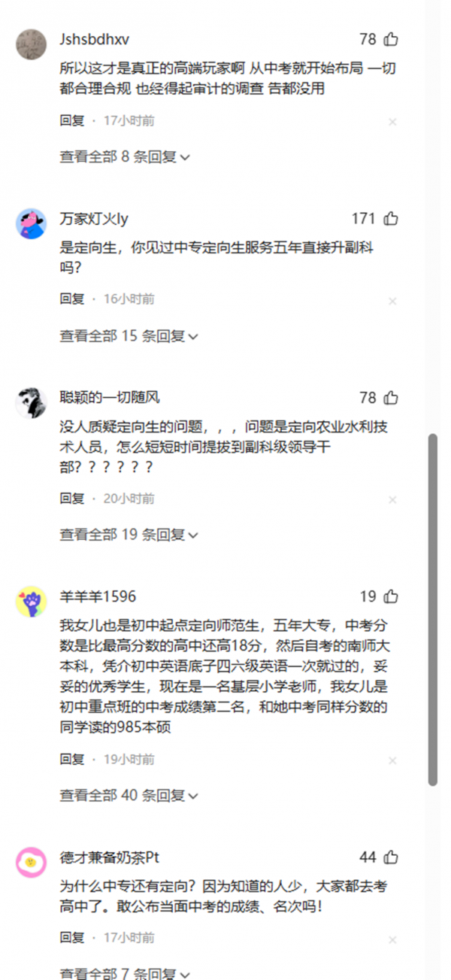
Task: Expand all 40 replies under 羊羊羊1596
Action: (x=129, y=795)
